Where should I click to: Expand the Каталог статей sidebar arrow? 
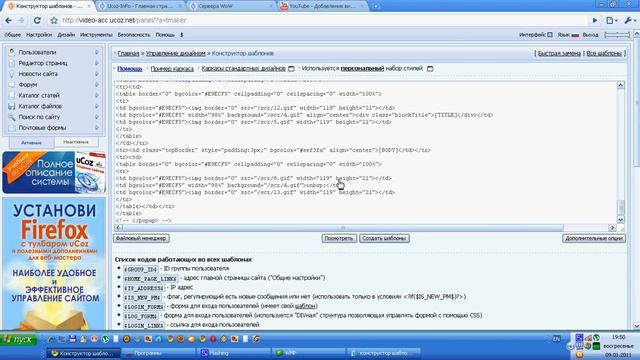click(x=97, y=95)
